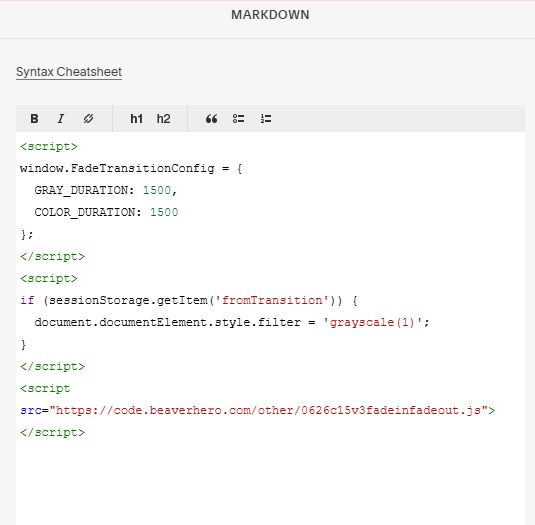
Task: Insert a link using chain icon
Action: [88, 119]
